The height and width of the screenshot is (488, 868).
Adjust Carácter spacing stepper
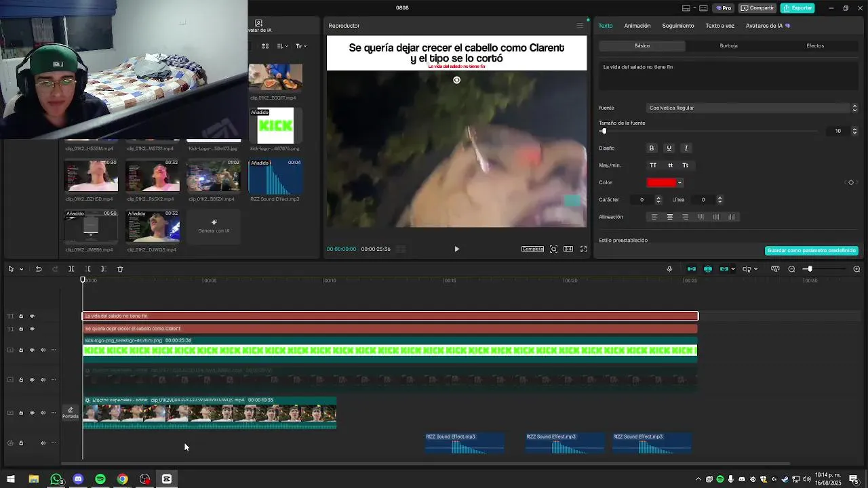click(658, 200)
